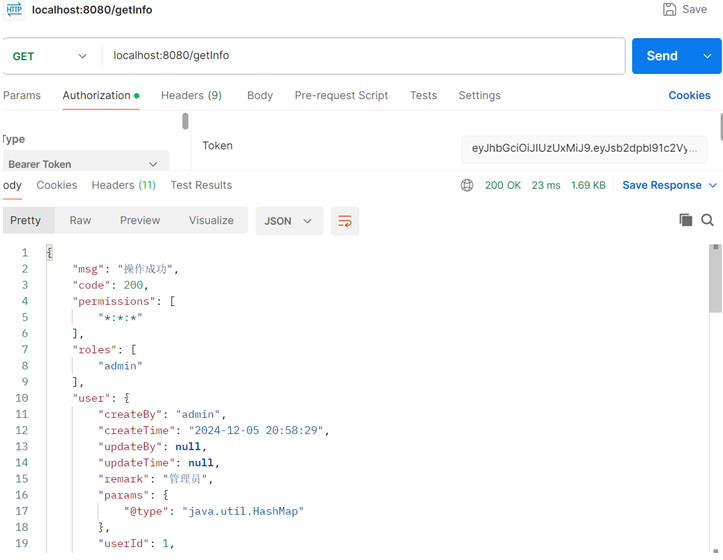Switch to the request Body tab
Screen dimensions: 723x560
260,95
